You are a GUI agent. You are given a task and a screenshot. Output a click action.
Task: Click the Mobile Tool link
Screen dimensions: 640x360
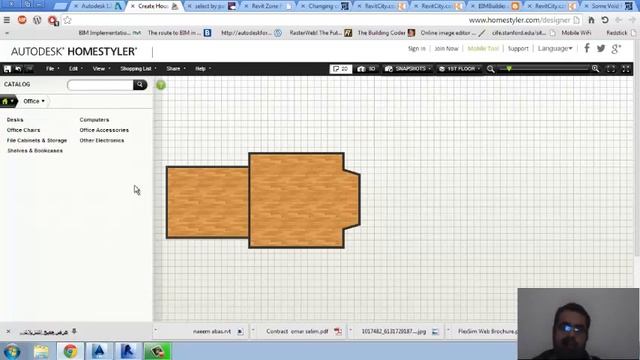point(483,48)
